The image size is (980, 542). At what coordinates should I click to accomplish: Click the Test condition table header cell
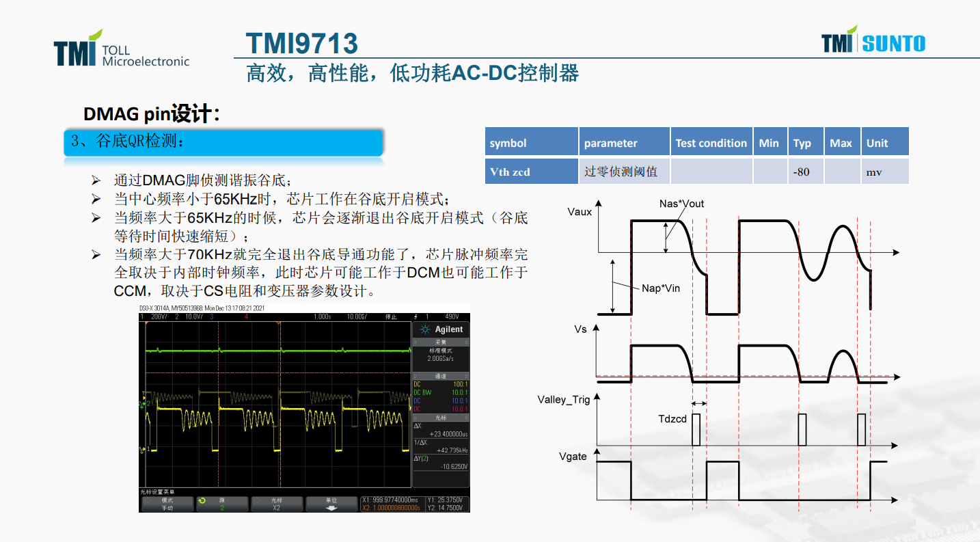[x=711, y=142]
